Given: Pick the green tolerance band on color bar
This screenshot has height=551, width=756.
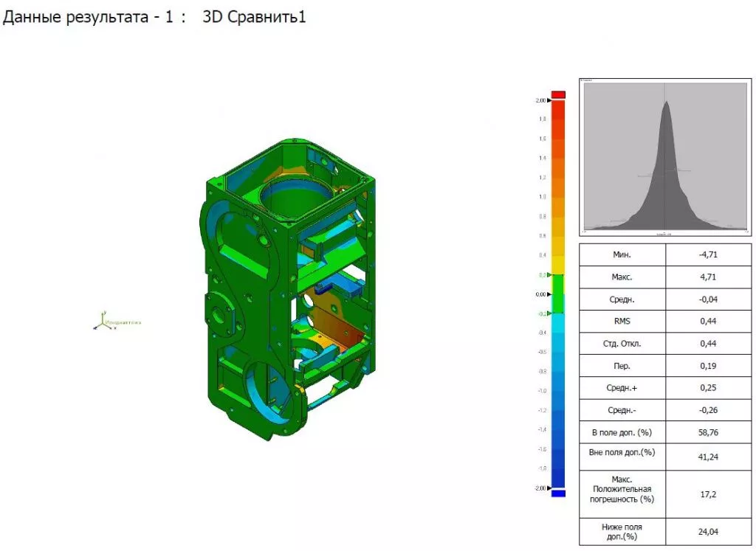Looking at the screenshot, I should pyautogui.click(x=559, y=294).
